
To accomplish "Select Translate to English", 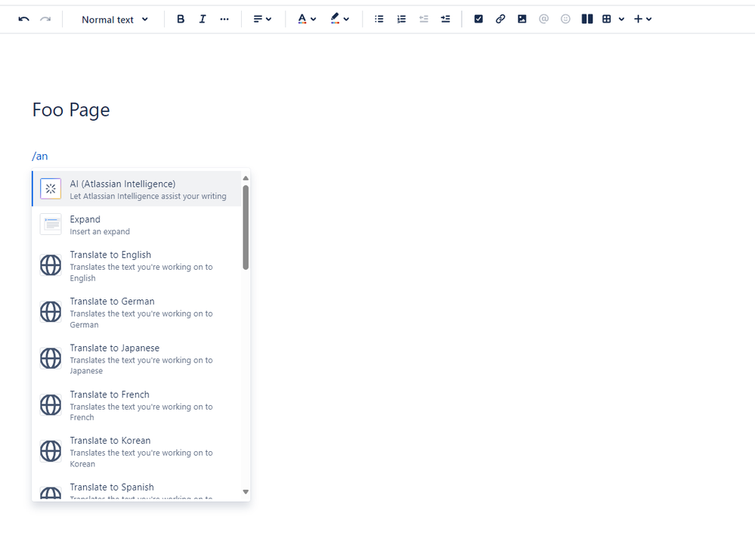I will pyautogui.click(x=136, y=265).
